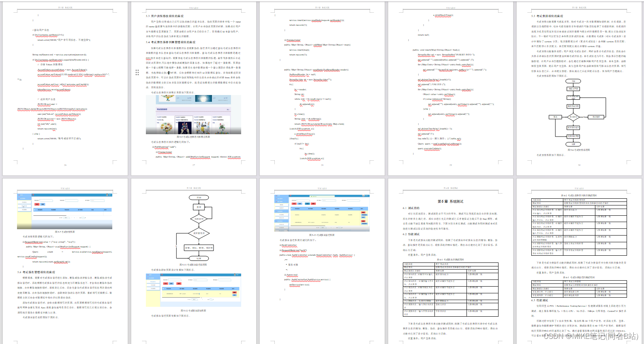Click the small table 6-3 on the last page
The width and height of the screenshot is (644, 344).
click(579, 289)
